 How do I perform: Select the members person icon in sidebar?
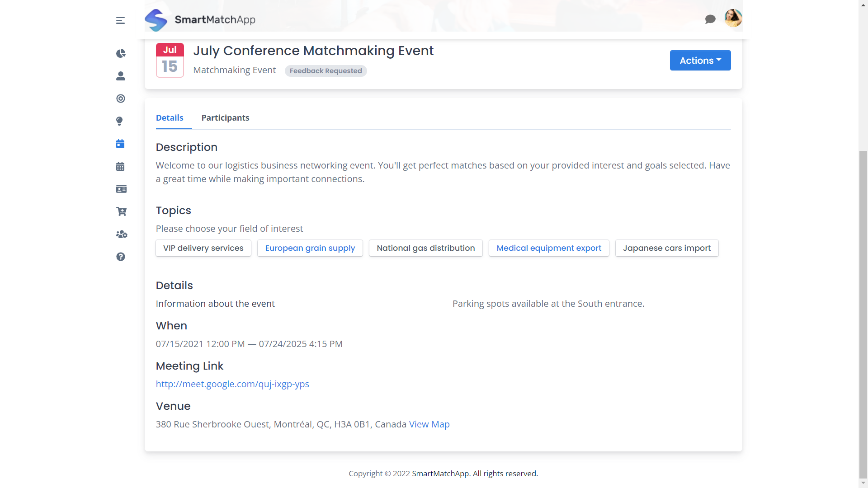pyautogui.click(x=120, y=76)
